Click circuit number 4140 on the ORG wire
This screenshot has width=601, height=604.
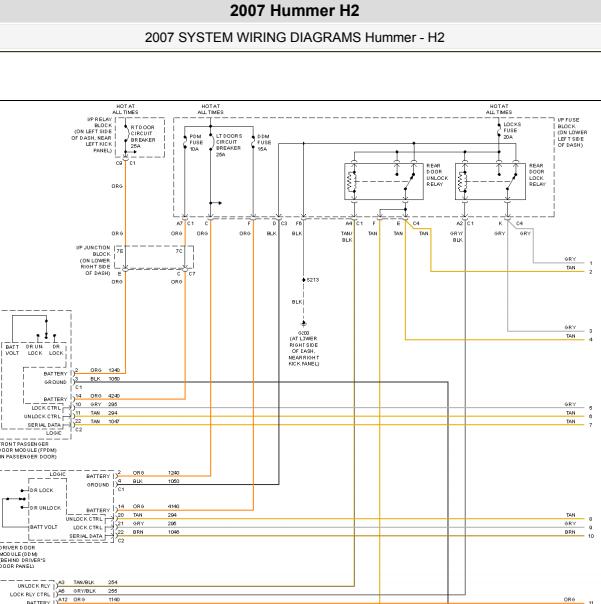click(174, 506)
